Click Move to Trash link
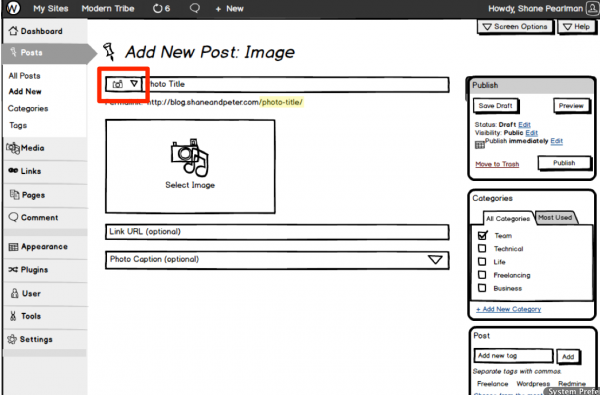600x395 pixels. 497,164
